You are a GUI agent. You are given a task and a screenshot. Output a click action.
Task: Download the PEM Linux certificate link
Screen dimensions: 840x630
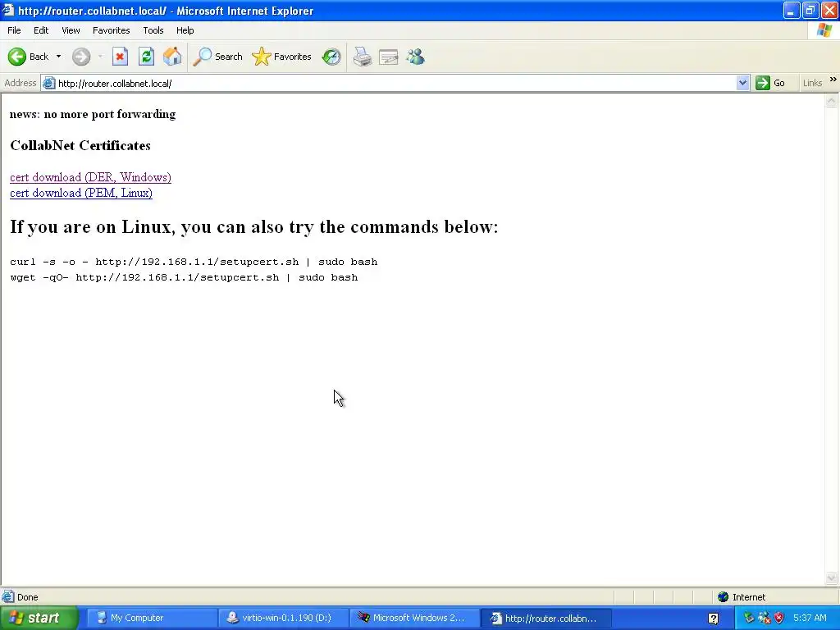pyautogui.click(x=81, y=193)
